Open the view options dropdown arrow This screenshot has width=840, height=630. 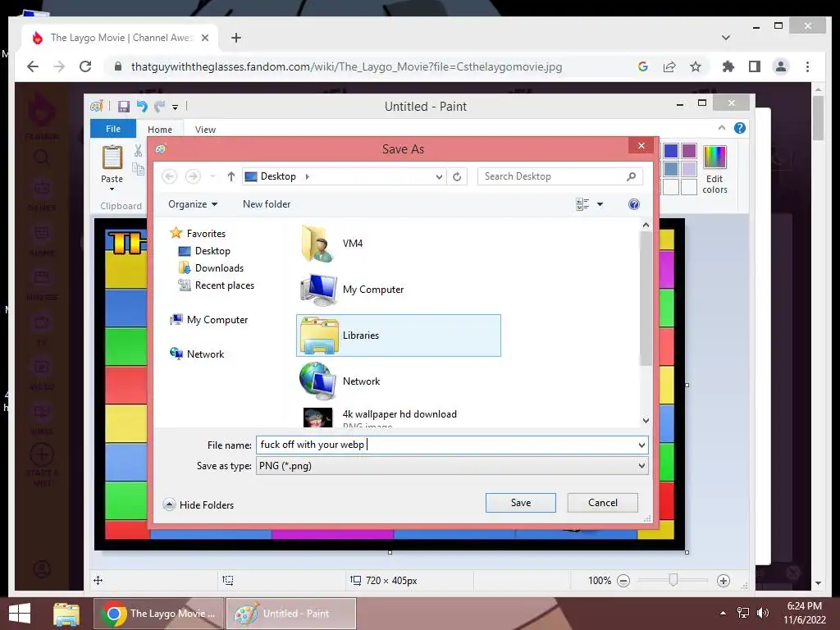600,204
